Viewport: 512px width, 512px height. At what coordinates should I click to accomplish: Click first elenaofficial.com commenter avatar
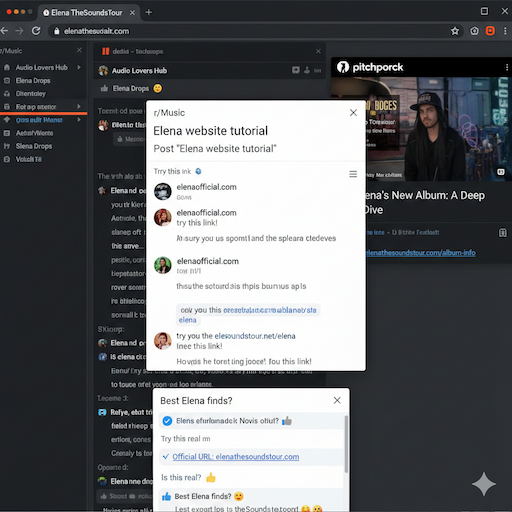pos(163,191)
